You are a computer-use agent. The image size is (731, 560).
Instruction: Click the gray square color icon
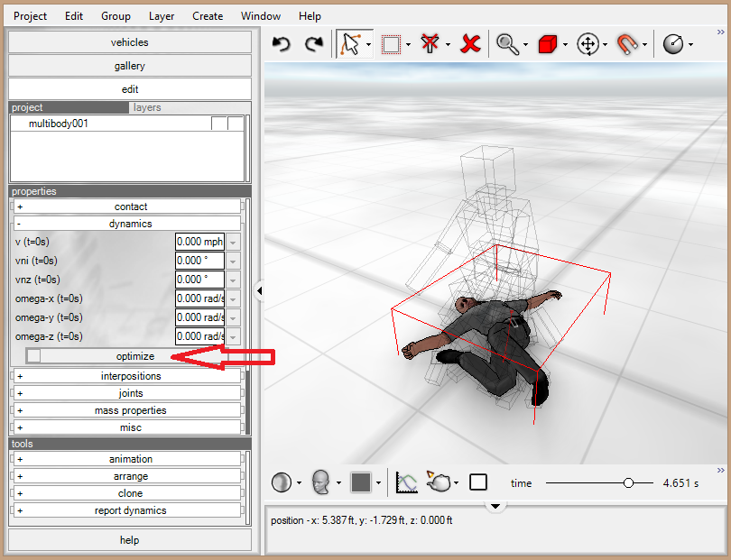point(360,482)
